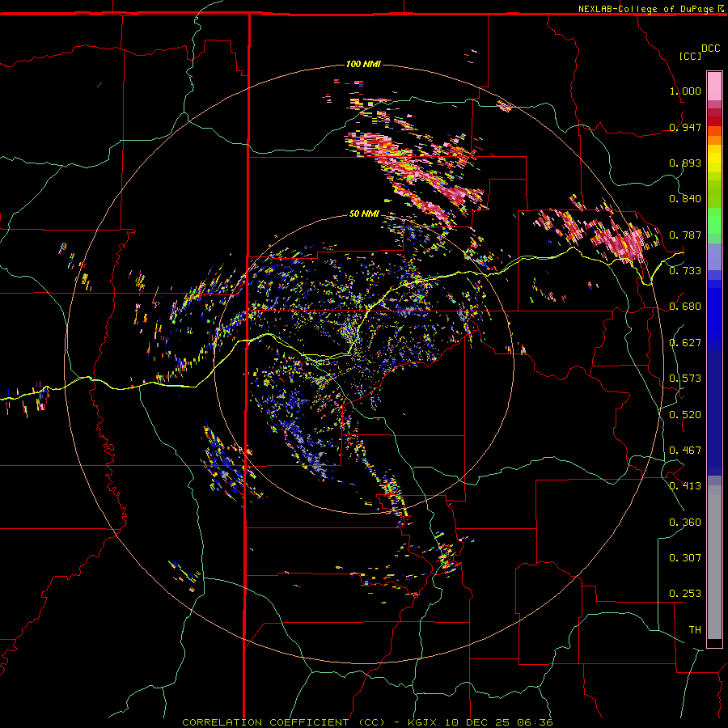
Task: Click the pink top segment of color bar
Action: point(714,86)
